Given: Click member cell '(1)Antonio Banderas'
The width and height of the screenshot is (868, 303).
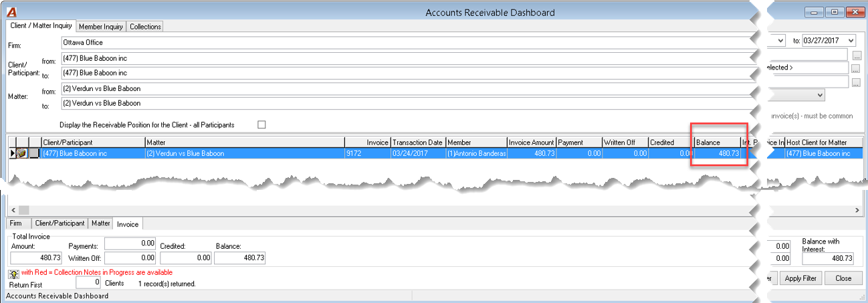Looking at the screenshot, I should pos(476,153).
